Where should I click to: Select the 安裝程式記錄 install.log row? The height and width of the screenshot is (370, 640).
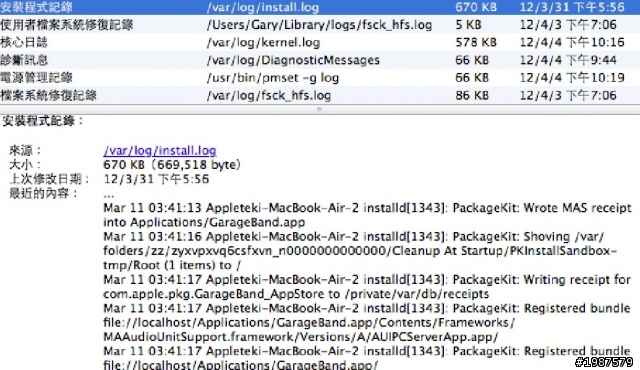tap(320, 7)
